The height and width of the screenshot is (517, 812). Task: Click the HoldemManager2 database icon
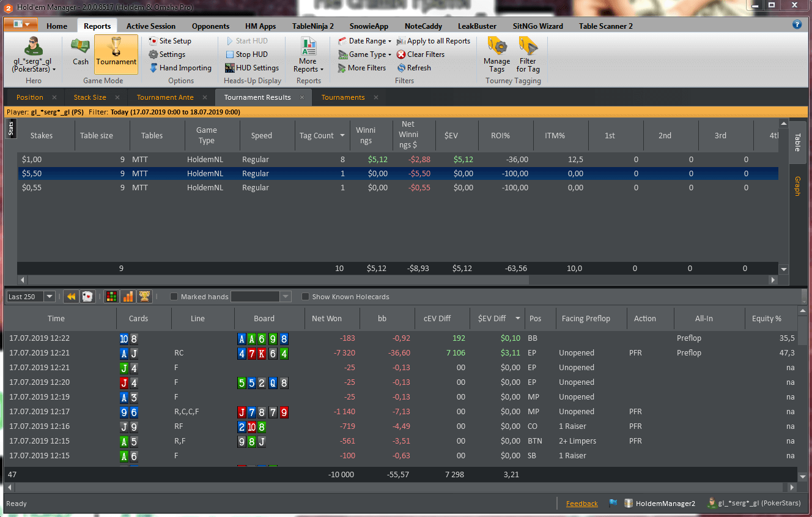(628, 504)
